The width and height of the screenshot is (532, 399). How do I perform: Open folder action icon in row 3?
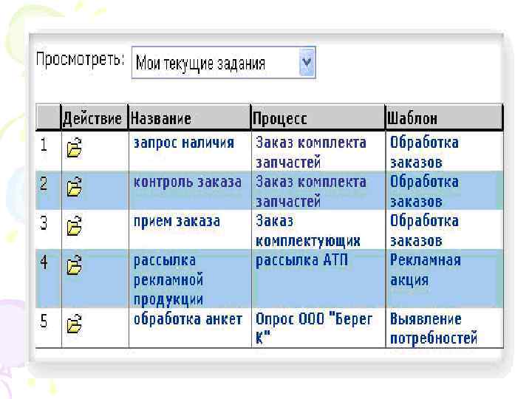(75, 225)
